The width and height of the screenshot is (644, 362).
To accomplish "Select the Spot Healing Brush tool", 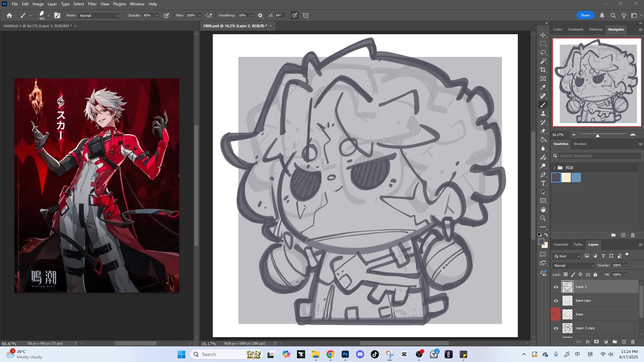I will (x=543, y=96).
